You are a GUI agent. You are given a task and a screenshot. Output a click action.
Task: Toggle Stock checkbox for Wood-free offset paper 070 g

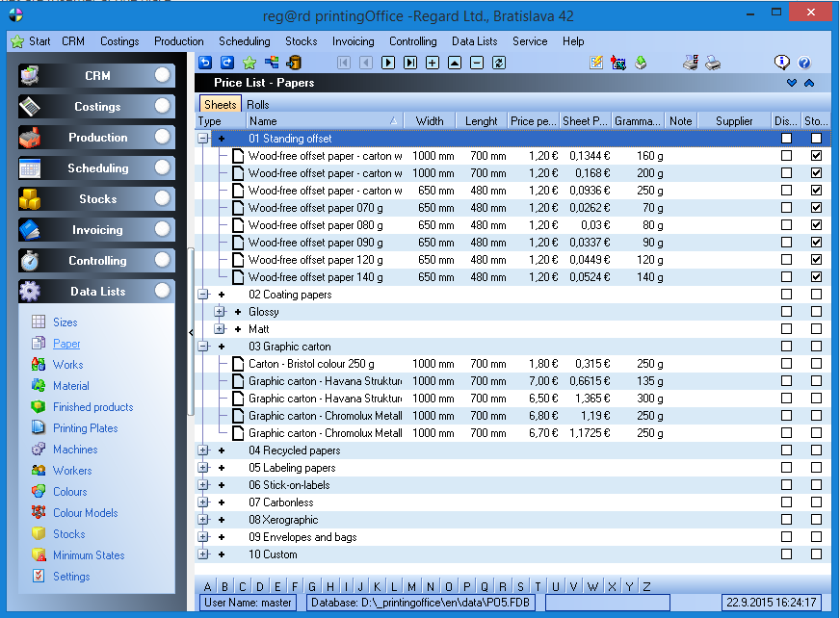click(x=816, y=208)
